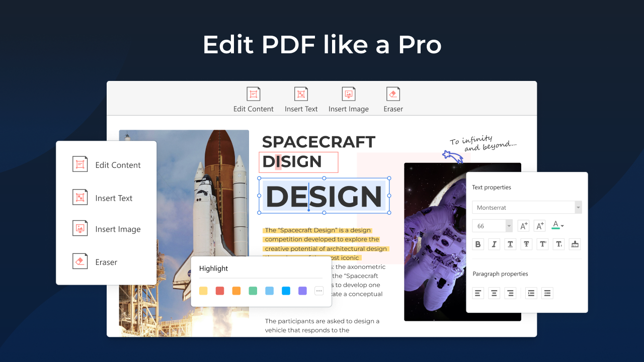Select the yellow highlight color swatch
Image resolution: width=644 pixels, height=362 pixels.
pos(203,291)
